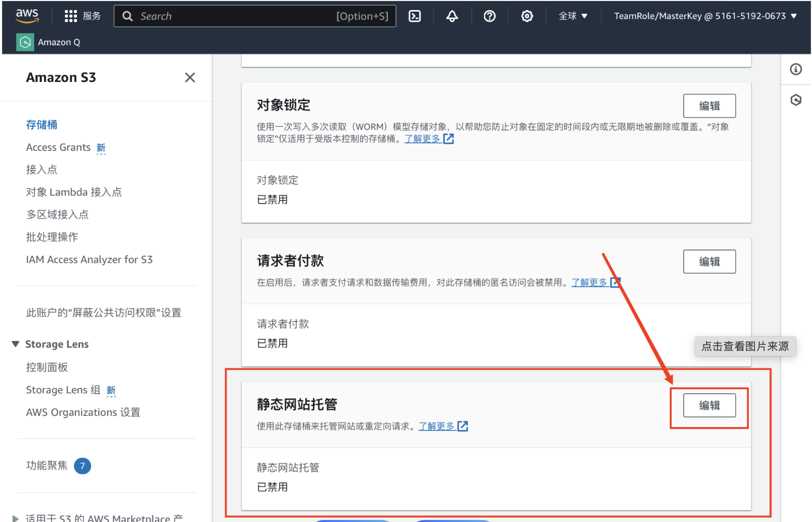Open 接入点 in the sidebar

pyautogui.click(x=42, y=169)
